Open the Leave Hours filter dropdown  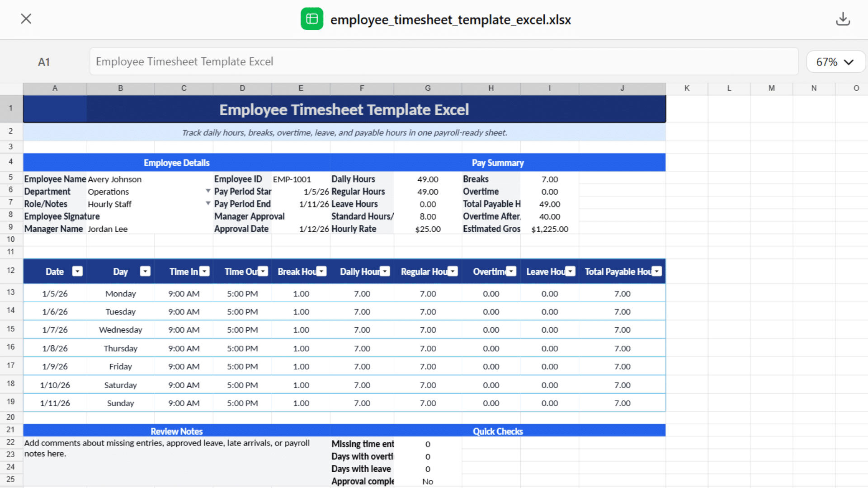click(x=571, y=271)
